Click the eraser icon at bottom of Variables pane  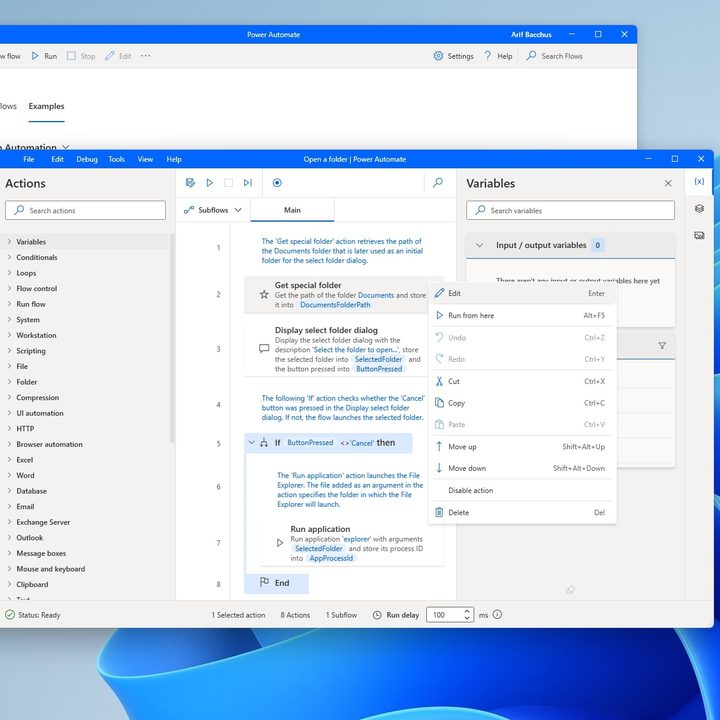point(570,589)
